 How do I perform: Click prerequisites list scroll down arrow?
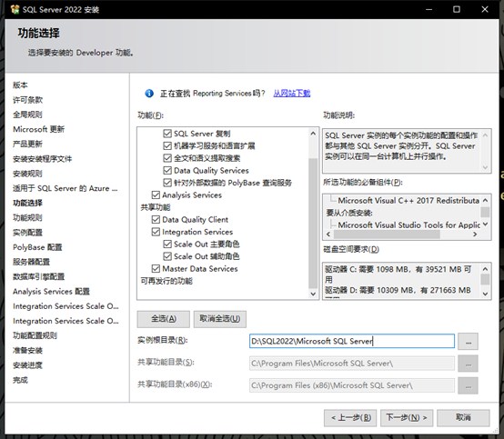pos(485,224)
